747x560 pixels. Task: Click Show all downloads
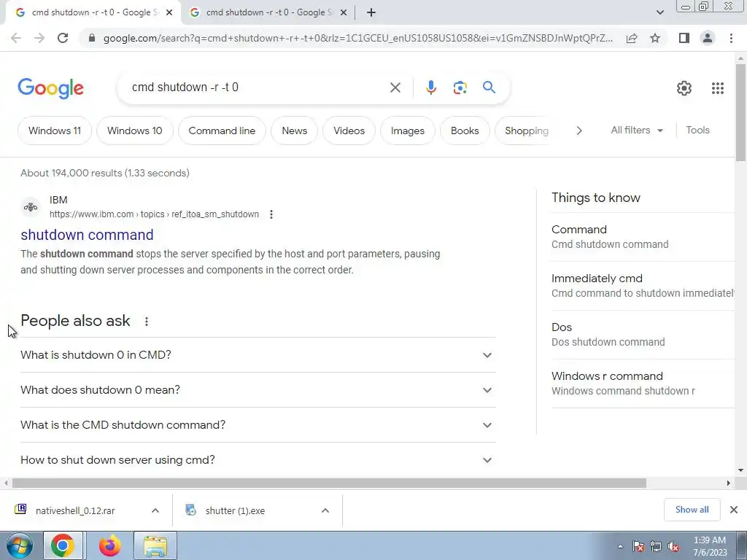point(692,510)
